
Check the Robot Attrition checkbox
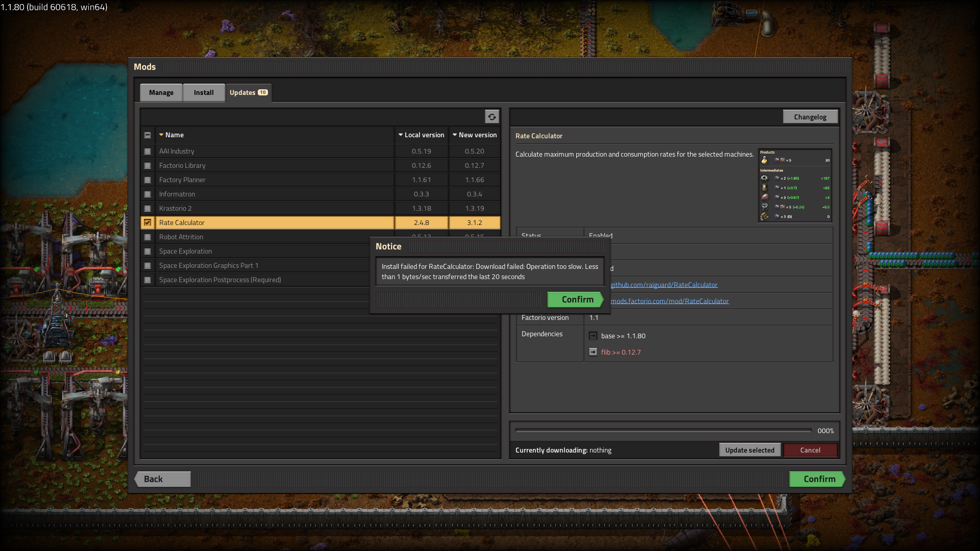[x=148, y=237]
